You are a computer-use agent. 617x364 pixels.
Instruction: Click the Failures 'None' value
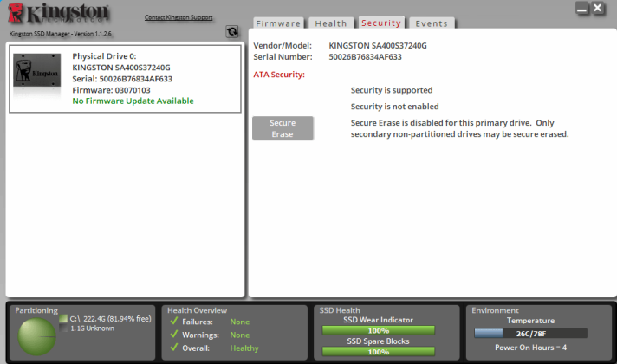pyautogui.click(x=240, y=322)
